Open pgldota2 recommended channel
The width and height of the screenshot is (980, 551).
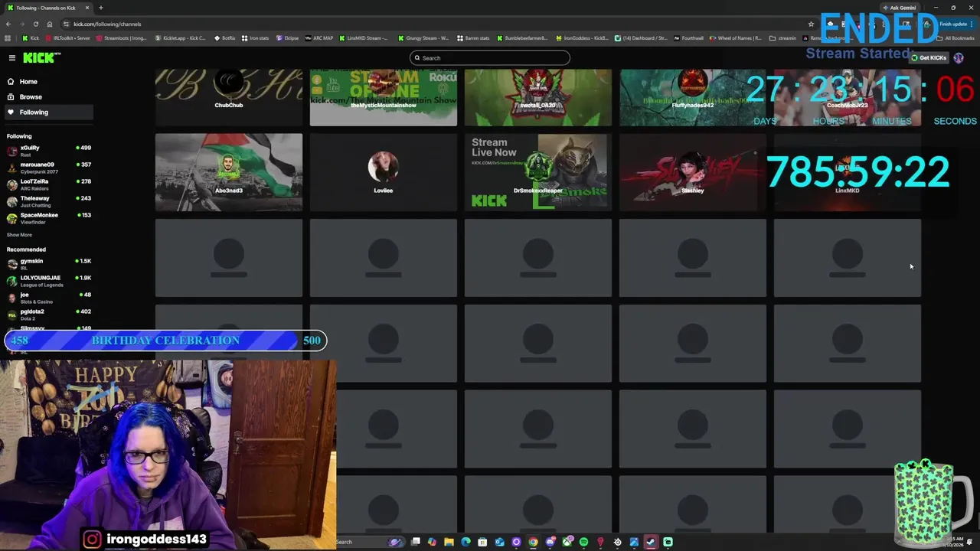click(x=48, y=315)
